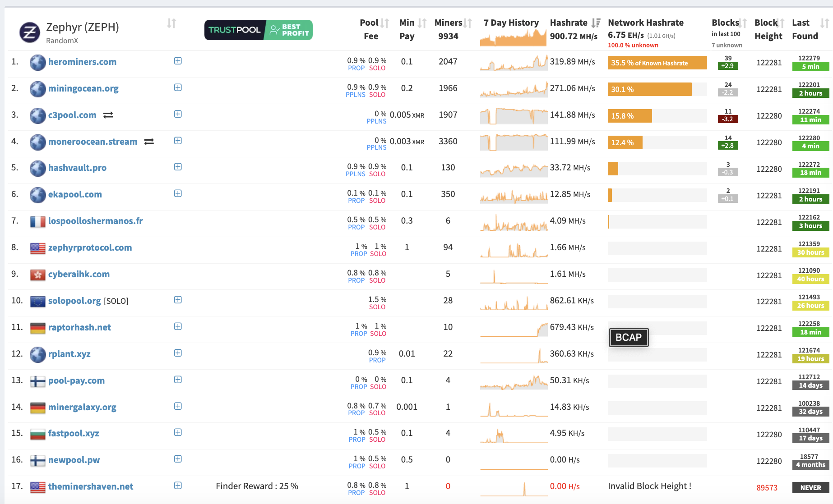Image resolution: width=833 pixels, height=504 pixels.
Task: Expand details for rplant.xyz row
Action: [178, 353]
